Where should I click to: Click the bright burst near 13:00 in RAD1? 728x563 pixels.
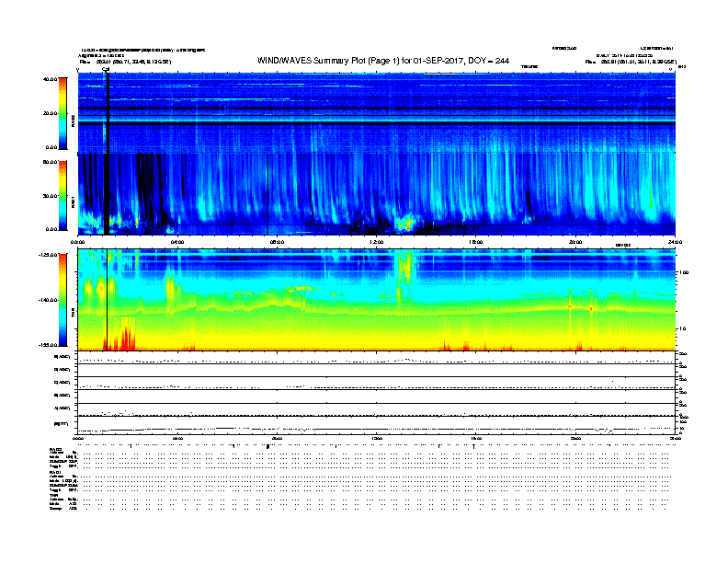(406, 222)
